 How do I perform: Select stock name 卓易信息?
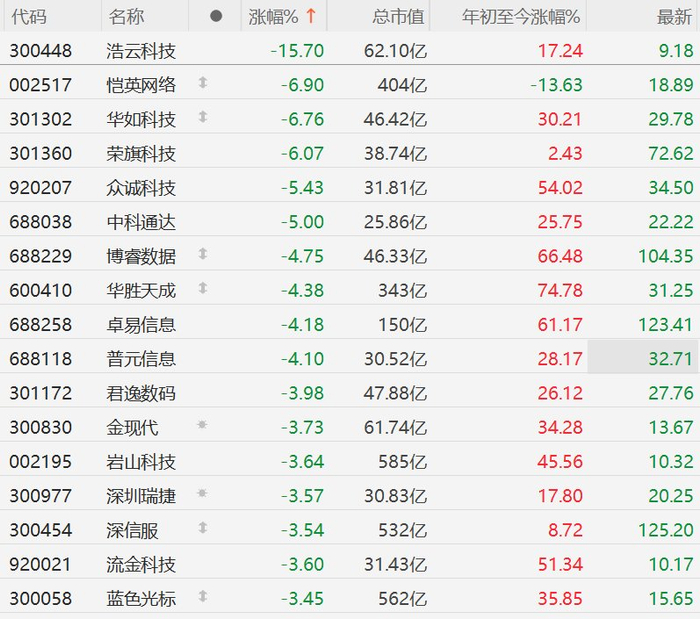point(141,324)
